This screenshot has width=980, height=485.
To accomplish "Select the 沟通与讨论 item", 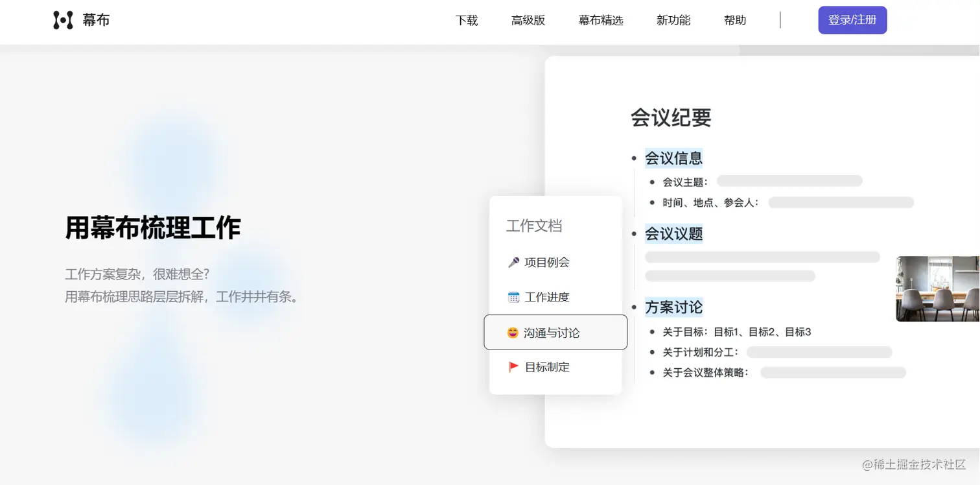I will [555, 333].
